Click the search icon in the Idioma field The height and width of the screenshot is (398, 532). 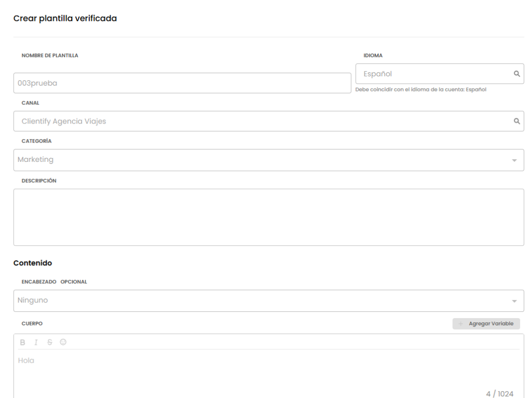coord(517,74)
